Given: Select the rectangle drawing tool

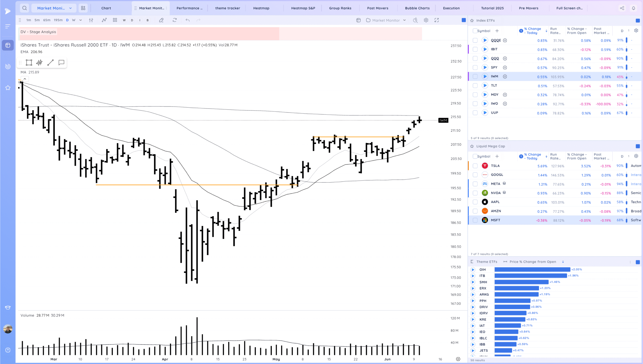Looking at the screenshot, I should point(29,63).
